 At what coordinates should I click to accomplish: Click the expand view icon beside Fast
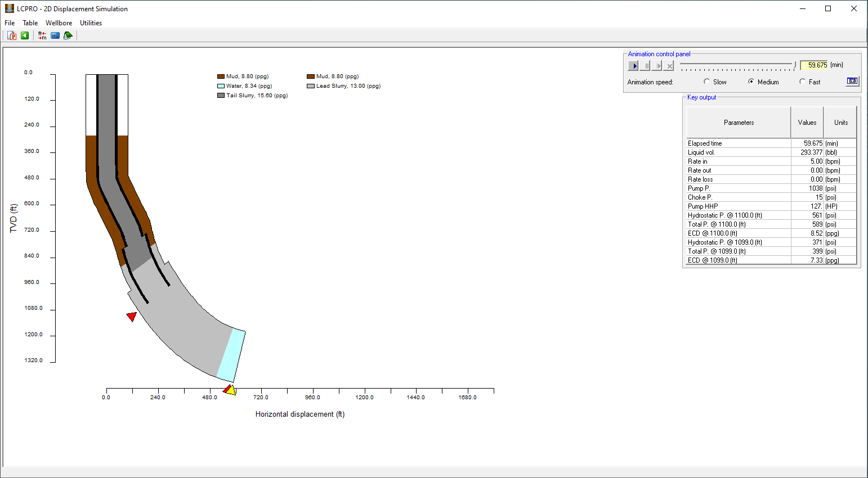click(852, 81)
